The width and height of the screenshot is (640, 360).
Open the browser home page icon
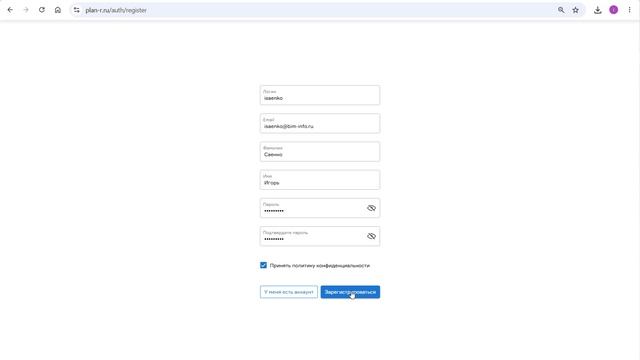58,10
